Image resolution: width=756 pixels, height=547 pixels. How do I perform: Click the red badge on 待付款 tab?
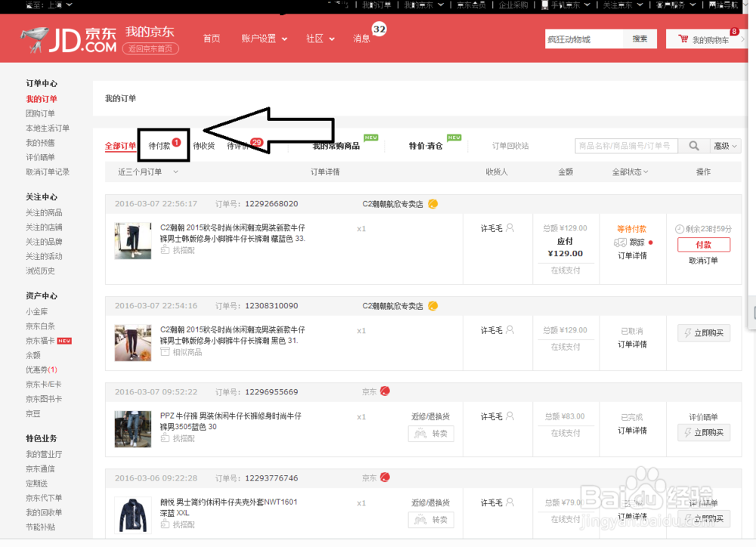176,142
